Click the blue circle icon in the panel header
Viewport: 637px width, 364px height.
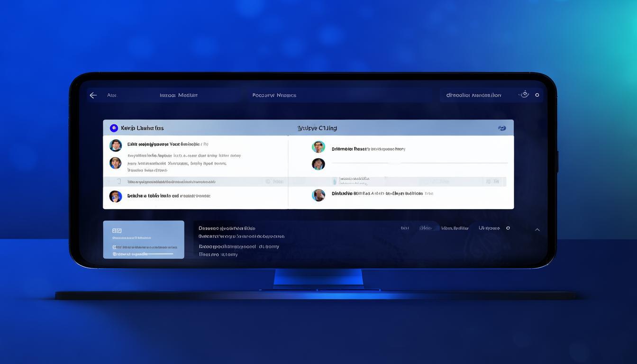[x=114, y=128]
